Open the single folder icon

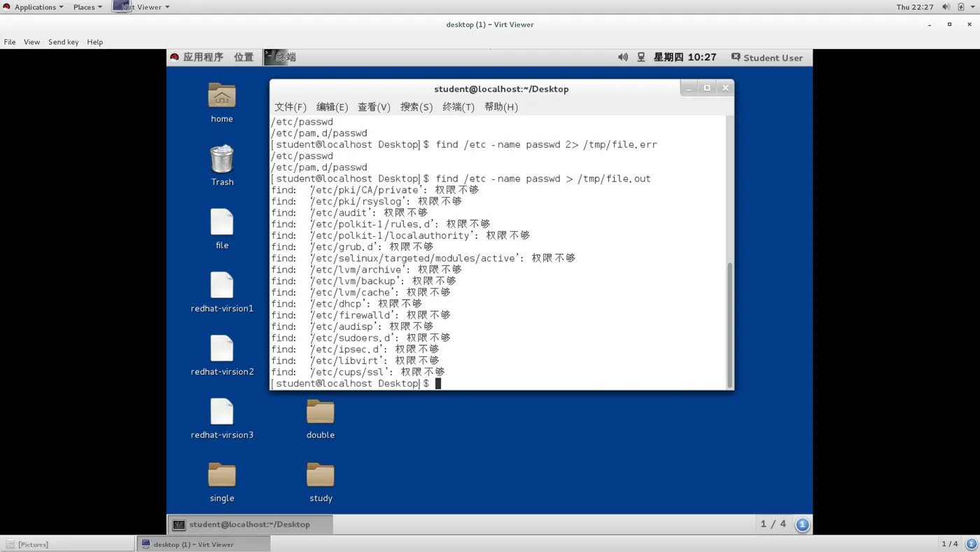pos(222,475)
